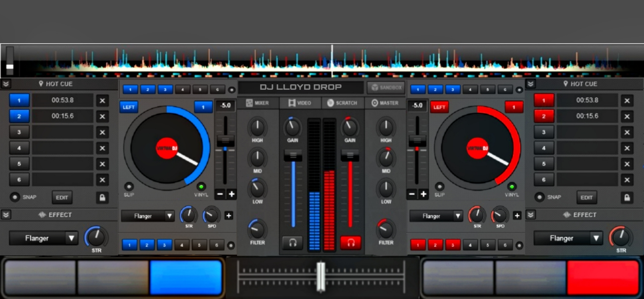This screenshot has height=299, width=644.
Task: Open right deck Flanger dropdown near STR knob
Action: point(436,216)
